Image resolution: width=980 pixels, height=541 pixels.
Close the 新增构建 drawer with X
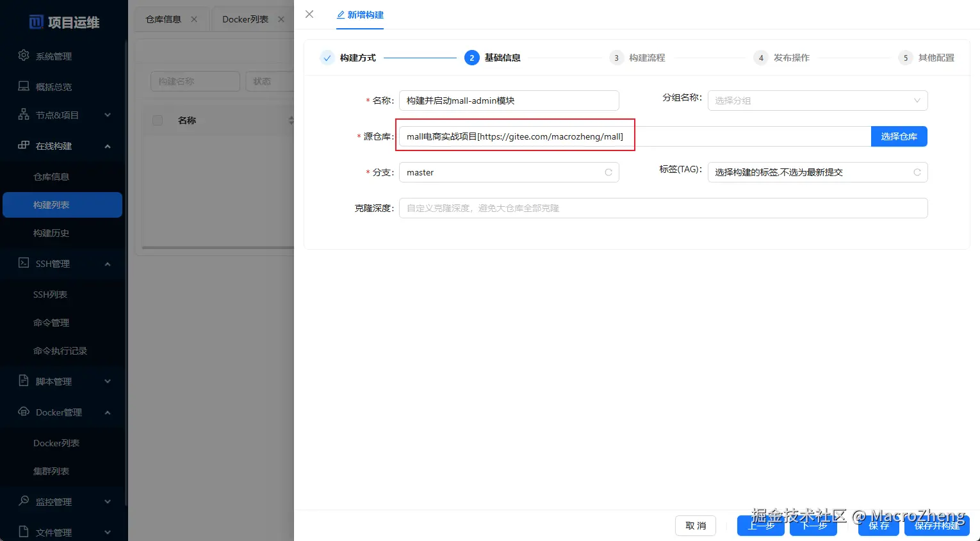coord(309,14)
